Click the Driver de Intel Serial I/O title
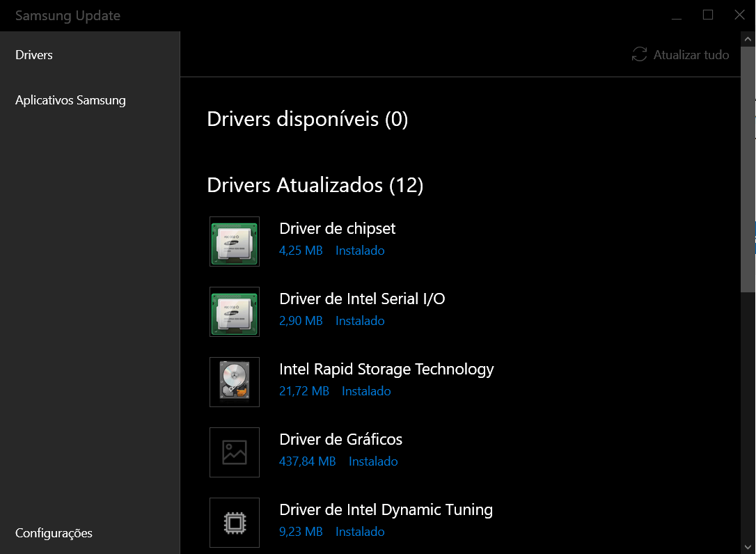This screenshot has width=756, height=554. point(362,299)
